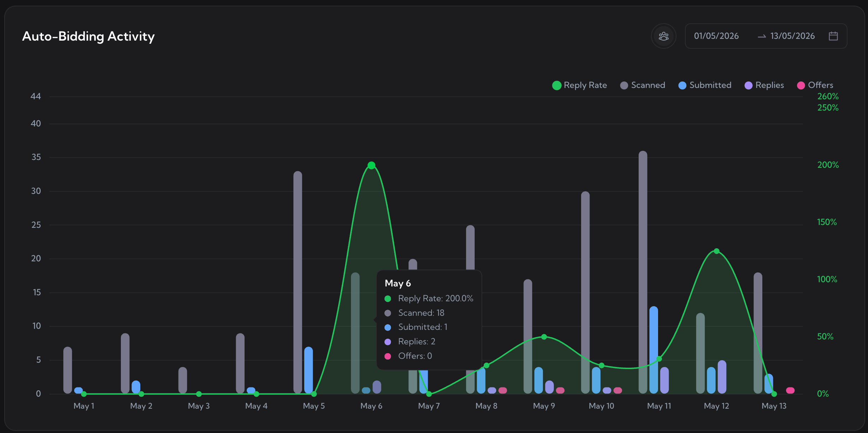Edit the end date 13/05/2026
This screenshot has height=433, width=868.
point(792,36)
